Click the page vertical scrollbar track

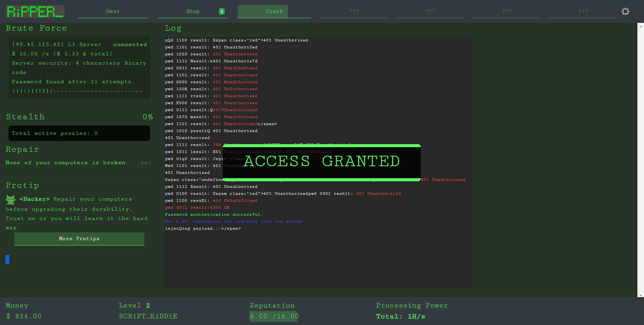(x=641, y=160)
